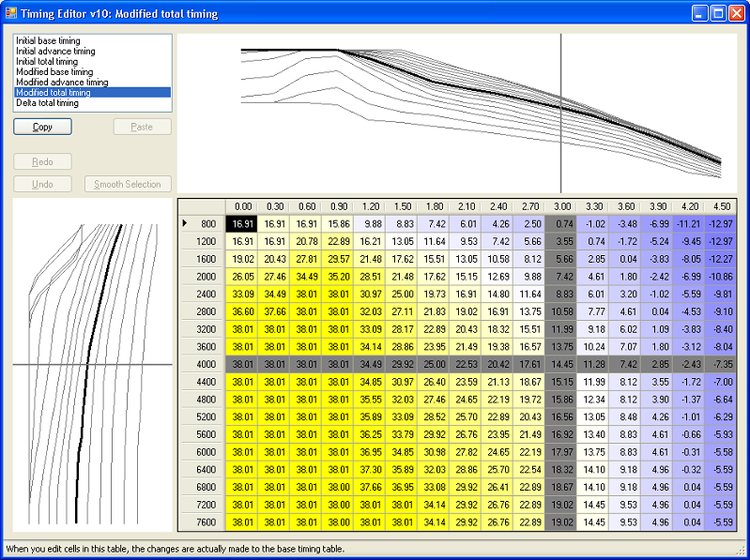Select the 4.50 column header
Viewport: 750px width, 560px height.
click(723, 206)
